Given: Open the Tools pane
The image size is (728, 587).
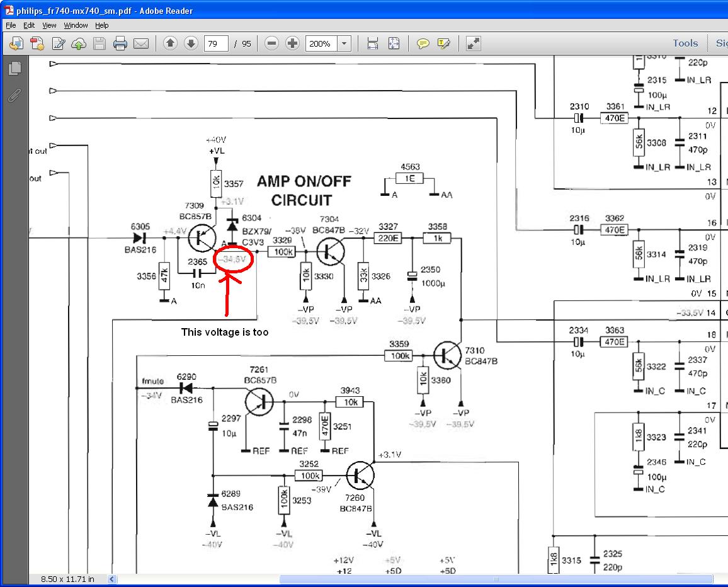Looking at the screenshot, I should tap(685, 43).
